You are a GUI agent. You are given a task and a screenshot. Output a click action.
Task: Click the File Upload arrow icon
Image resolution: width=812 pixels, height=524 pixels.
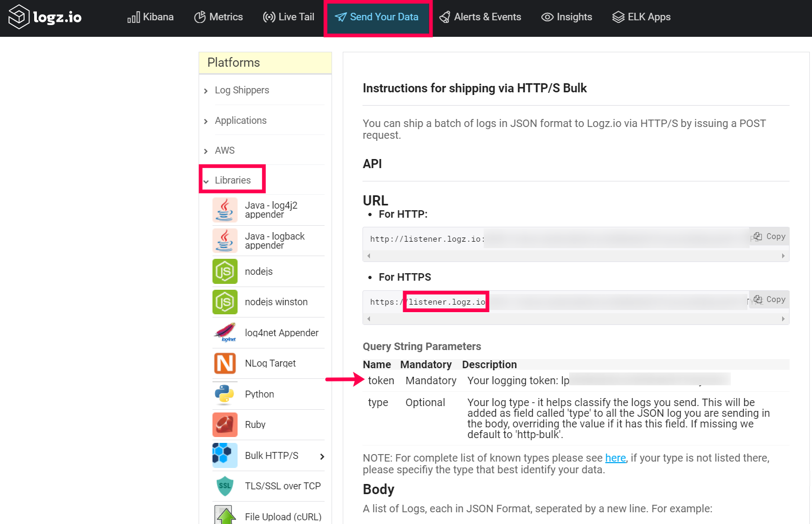click(x=225, y=514)
